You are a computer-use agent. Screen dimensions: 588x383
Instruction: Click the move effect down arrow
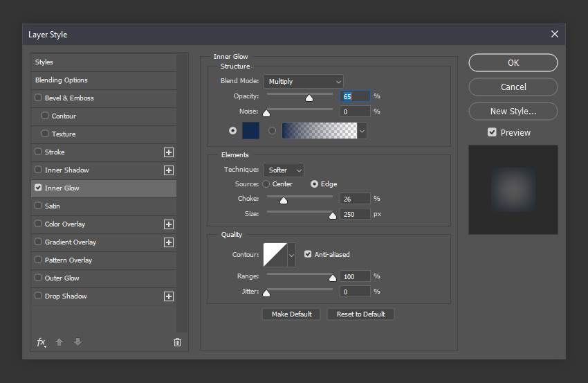pos(77,342)
